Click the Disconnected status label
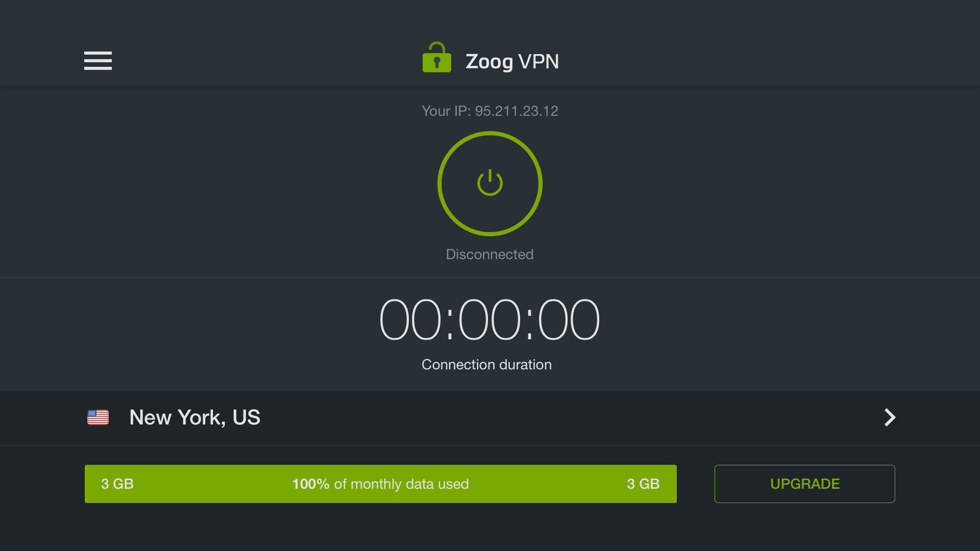This screenshot has height=551, width=980. [489, 254]
